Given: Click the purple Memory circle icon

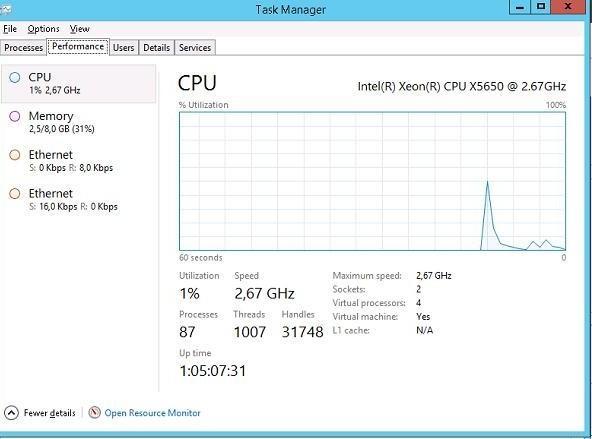Looking at the screenshot, I should pos(15,116).
